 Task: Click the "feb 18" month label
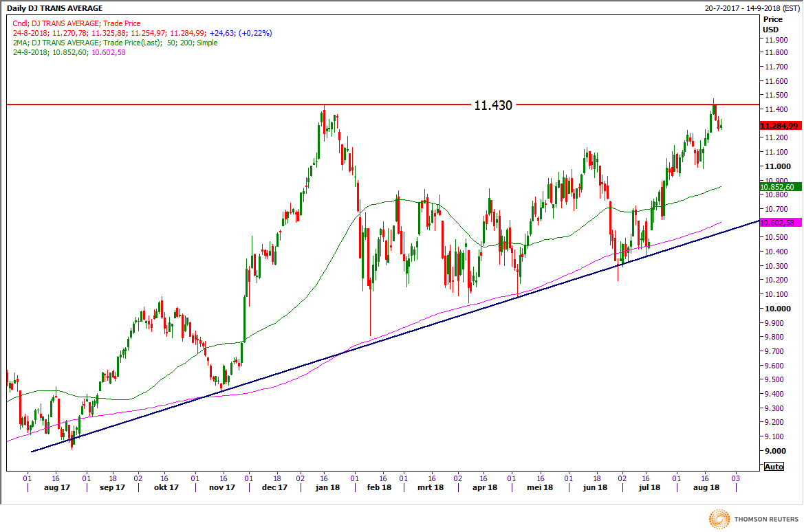[379, 487]
